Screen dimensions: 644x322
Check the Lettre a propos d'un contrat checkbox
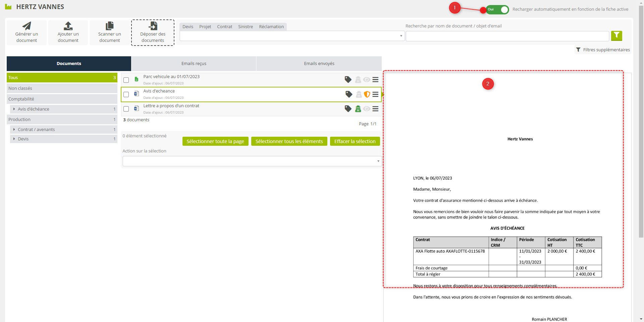click(126, 109)
